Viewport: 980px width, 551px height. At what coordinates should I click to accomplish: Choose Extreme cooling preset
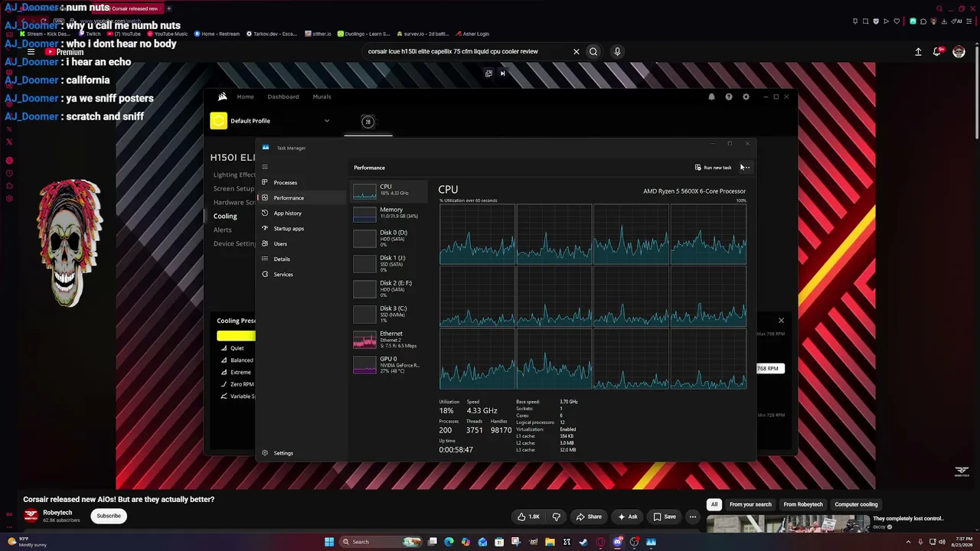(237, 372)
